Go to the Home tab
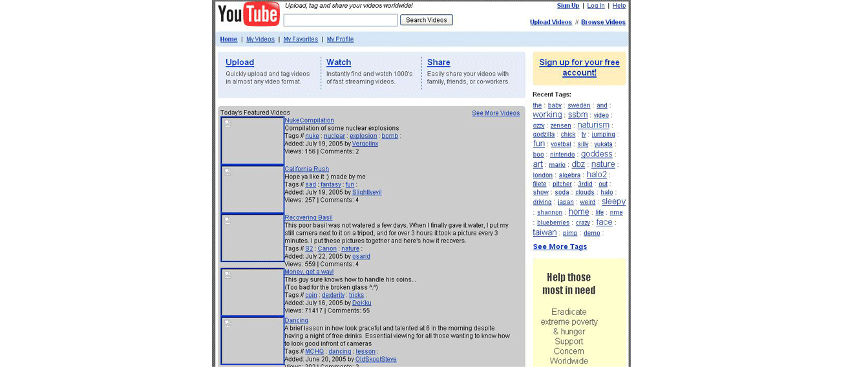The height and width of the screenshot is (368, 868). [x=229, y=39]
